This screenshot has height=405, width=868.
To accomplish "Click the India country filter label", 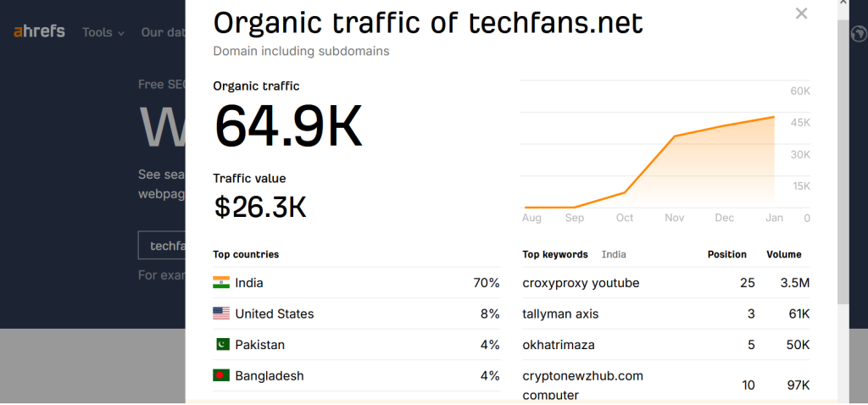I will (x=614, y=254).
